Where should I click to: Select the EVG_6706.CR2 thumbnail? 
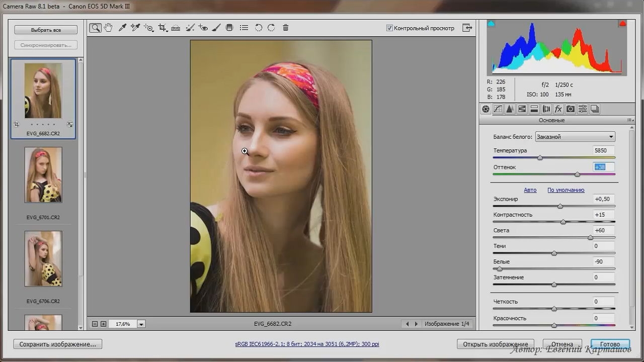click(x=43, y=259)
